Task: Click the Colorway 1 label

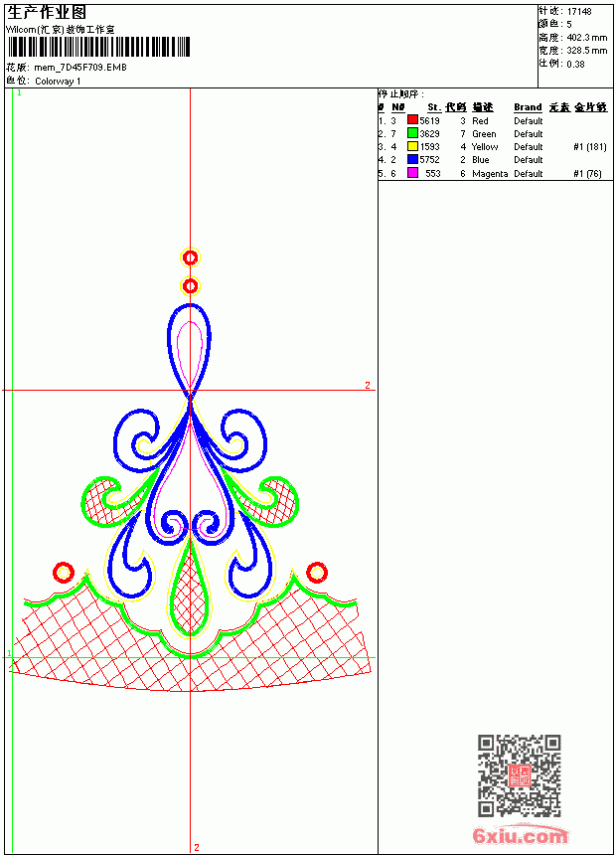Action: click(x=58, y=82)
